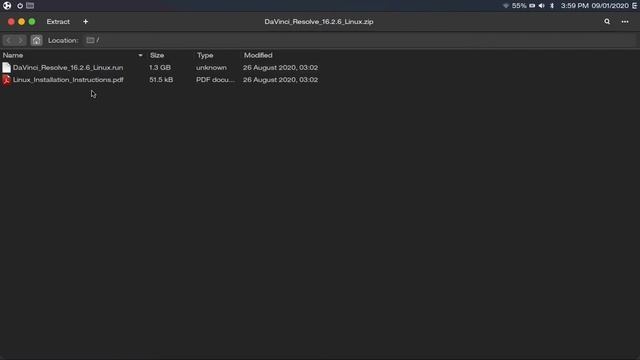Sort by the Type column header

205,55
